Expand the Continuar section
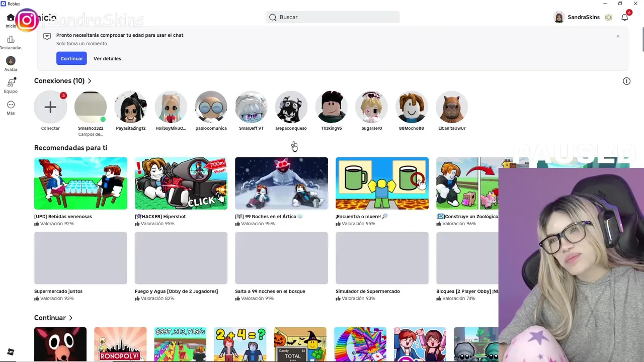The image size is (644, 362). point(53,318)
